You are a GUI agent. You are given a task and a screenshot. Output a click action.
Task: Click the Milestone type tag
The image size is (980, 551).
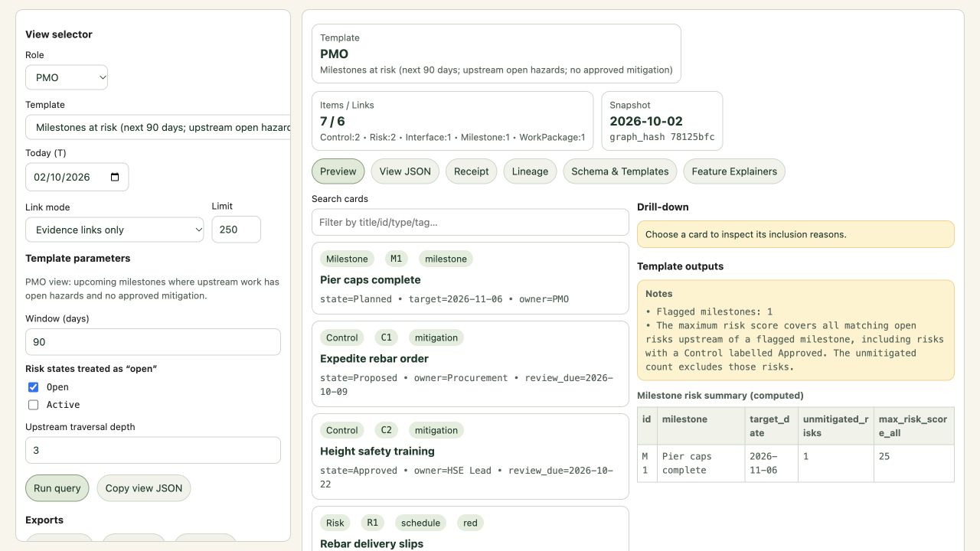(348, 259)
